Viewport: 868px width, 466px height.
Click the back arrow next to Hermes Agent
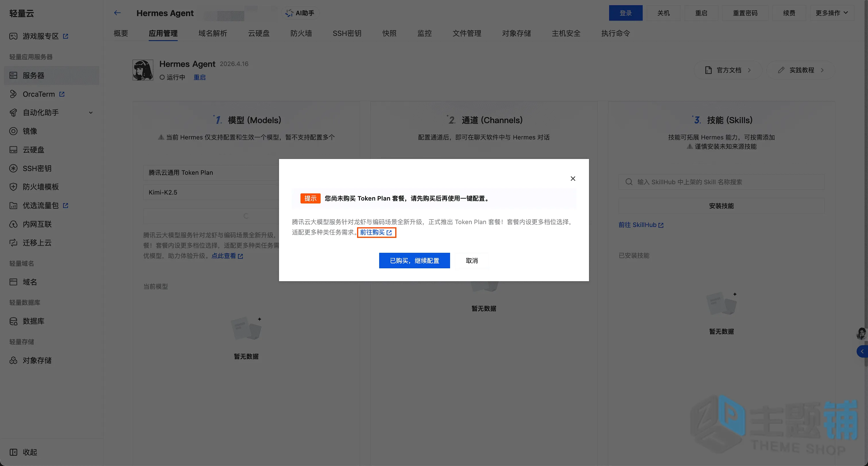coord(117,13)
